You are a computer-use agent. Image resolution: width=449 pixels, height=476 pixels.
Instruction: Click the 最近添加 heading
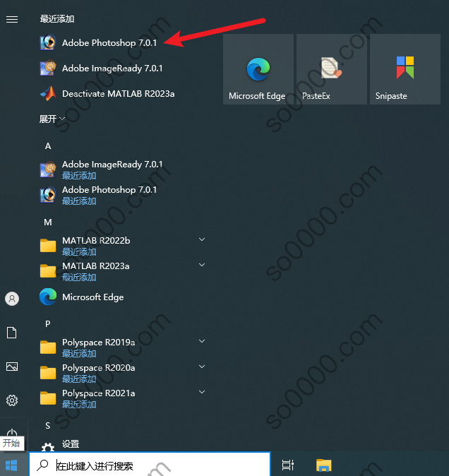[x=57, y=19]
